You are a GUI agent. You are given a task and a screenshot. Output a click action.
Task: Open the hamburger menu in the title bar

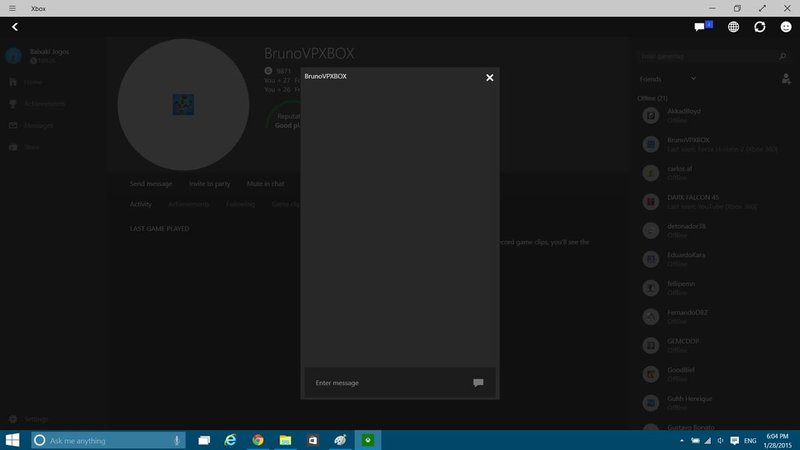click(12, 8)
